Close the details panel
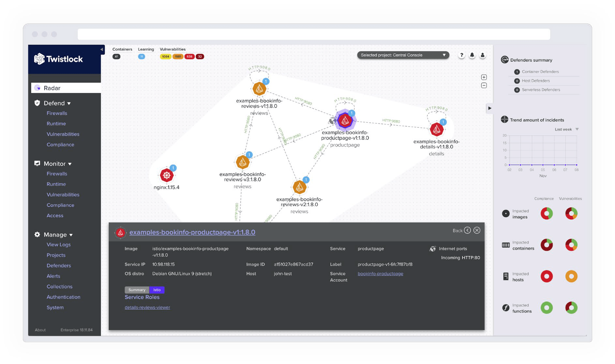This screenshot has width=615, height=364. pyautogui.click(x=477, y=230)
